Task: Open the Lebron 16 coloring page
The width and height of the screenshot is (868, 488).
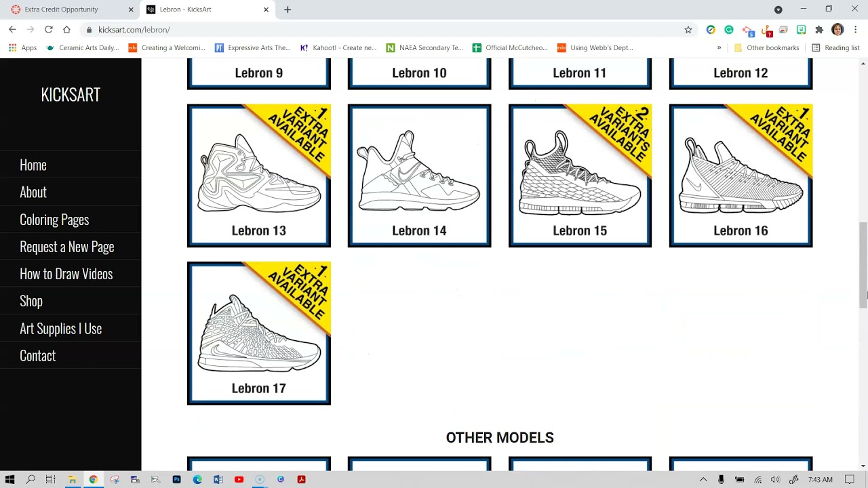Action: click(x=741, y=176)
